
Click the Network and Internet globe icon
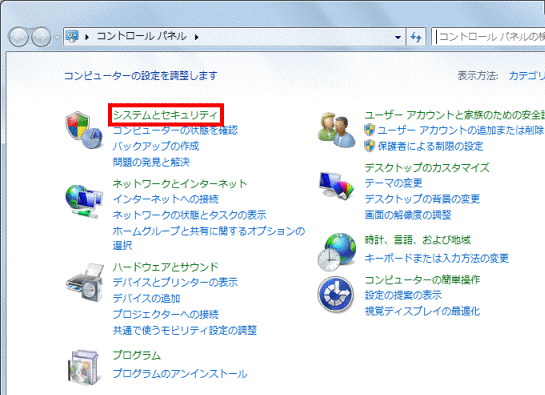(84, 201)
